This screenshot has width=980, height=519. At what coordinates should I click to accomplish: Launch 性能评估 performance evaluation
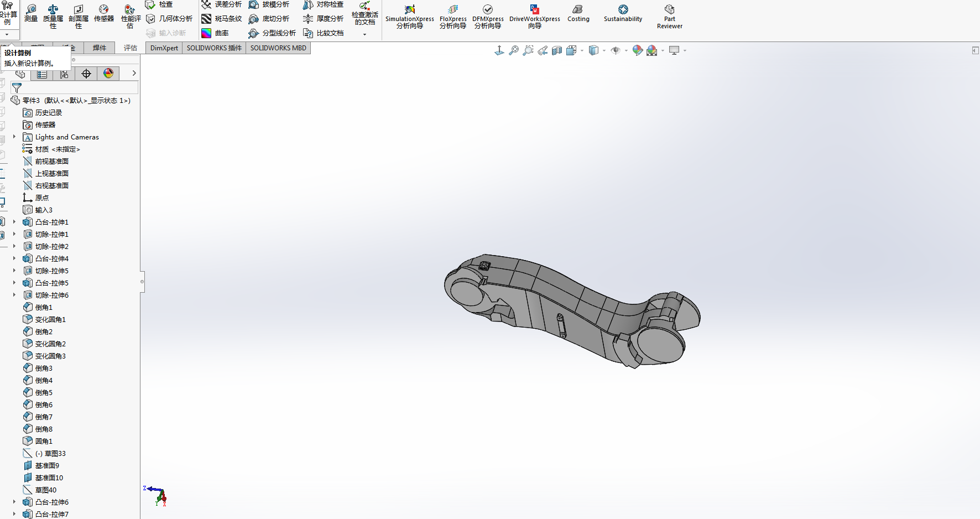(131, 17)
